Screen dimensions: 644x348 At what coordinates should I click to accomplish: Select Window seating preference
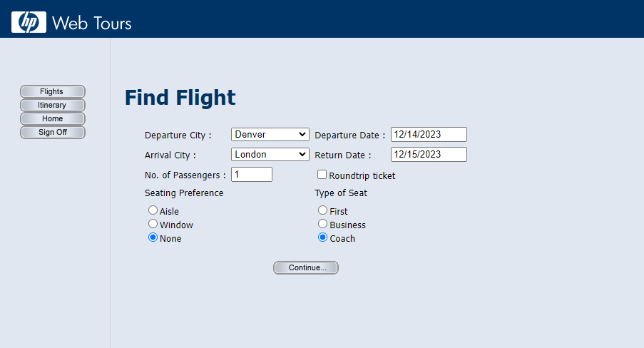point(153,224)
